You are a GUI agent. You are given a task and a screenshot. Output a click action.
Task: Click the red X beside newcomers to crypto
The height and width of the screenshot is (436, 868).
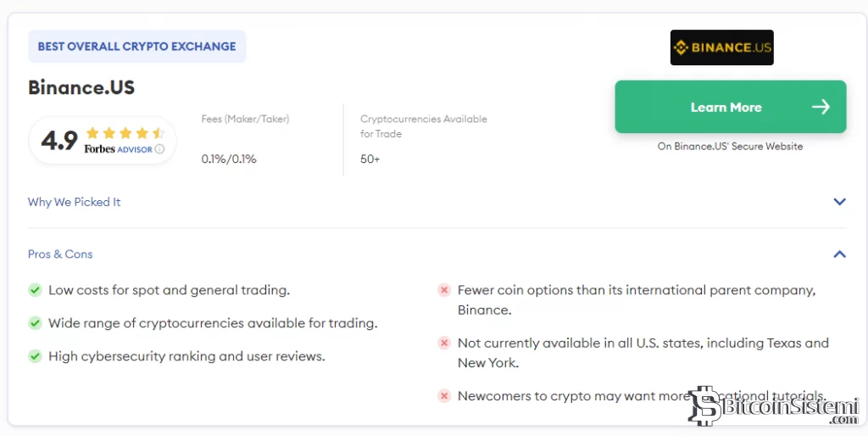click(443, 395)
